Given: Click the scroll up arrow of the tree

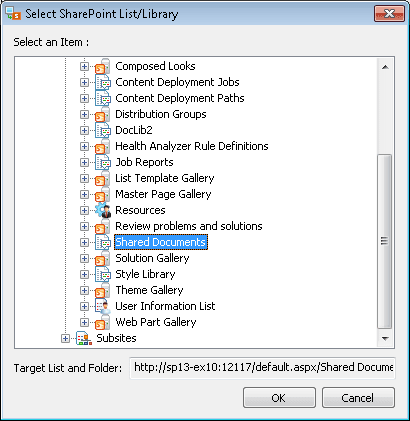Looking at the screenshot, I should (385, 67).
